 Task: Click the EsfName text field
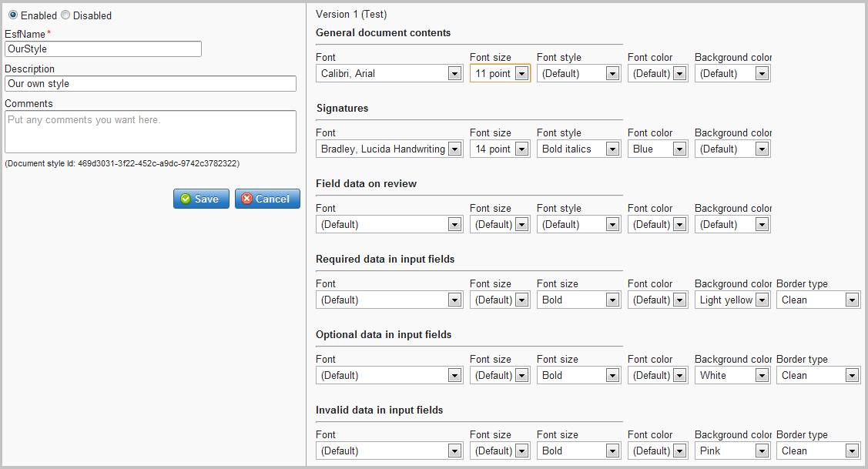[x=103, y=49]
